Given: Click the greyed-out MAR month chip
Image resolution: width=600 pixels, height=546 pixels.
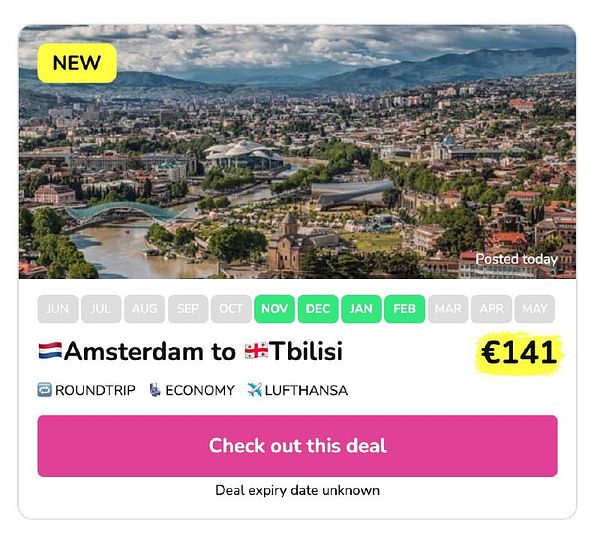Looking at the screenshot, I should tap(448, 309).
